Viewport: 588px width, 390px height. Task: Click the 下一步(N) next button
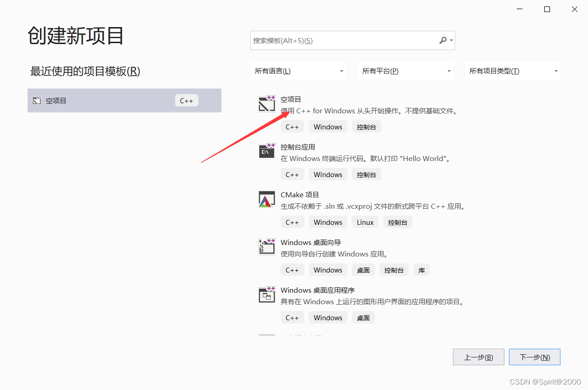click(x=535, y=357)
